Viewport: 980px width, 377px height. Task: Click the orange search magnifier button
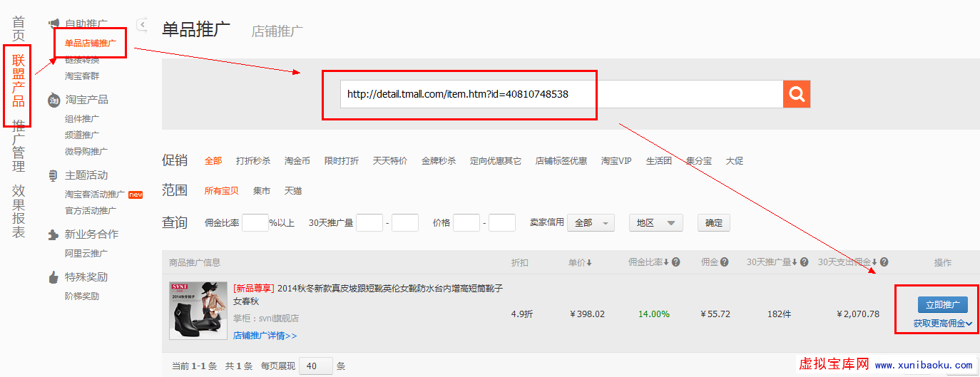point(797,94)
